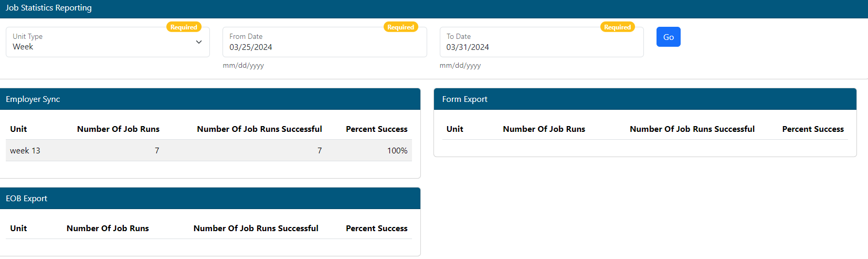Click the Required badge above To Date
This screenshot has height=259, width=868.
coord(617,27)
